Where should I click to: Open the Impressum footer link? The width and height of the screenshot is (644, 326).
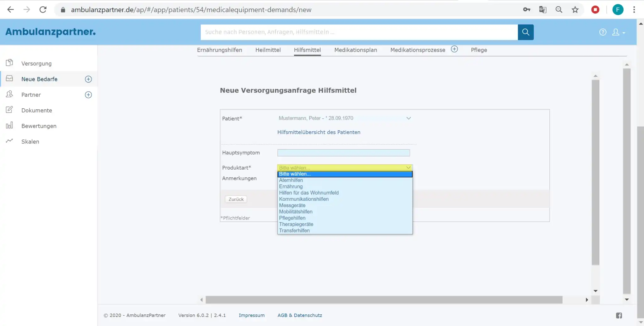(x=252, y=315)
